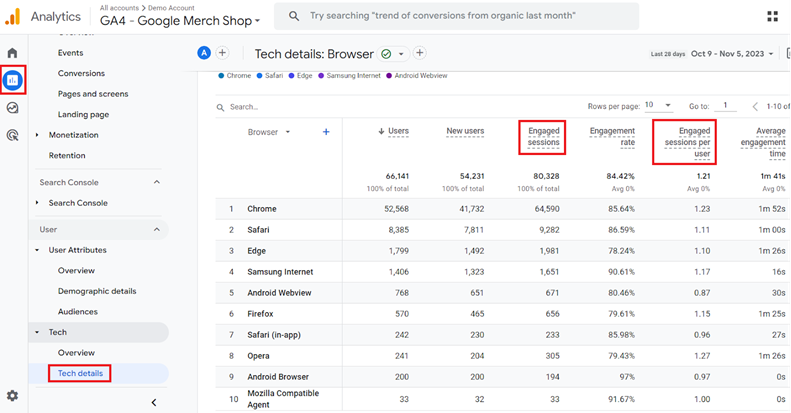The width and height of the screenshot is (791, 413).
Task: Sort by Average engagement time header
Action: coord(763,142)
